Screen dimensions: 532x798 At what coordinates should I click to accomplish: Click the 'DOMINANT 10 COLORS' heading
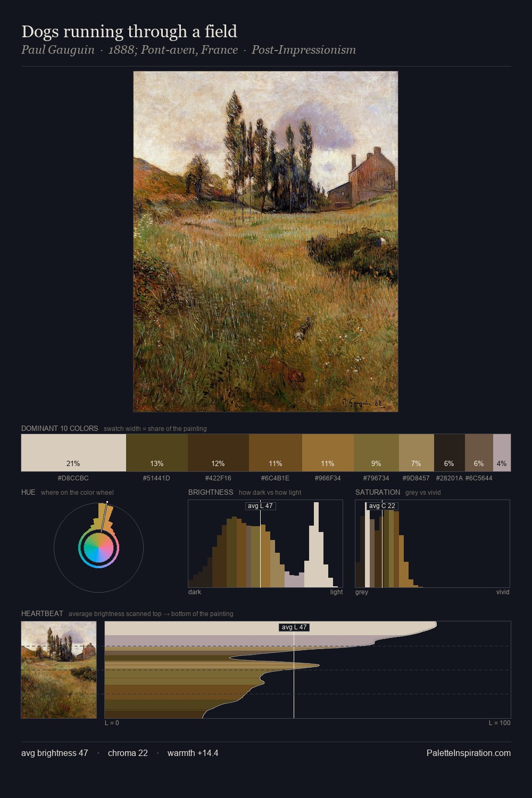[60, 428]
